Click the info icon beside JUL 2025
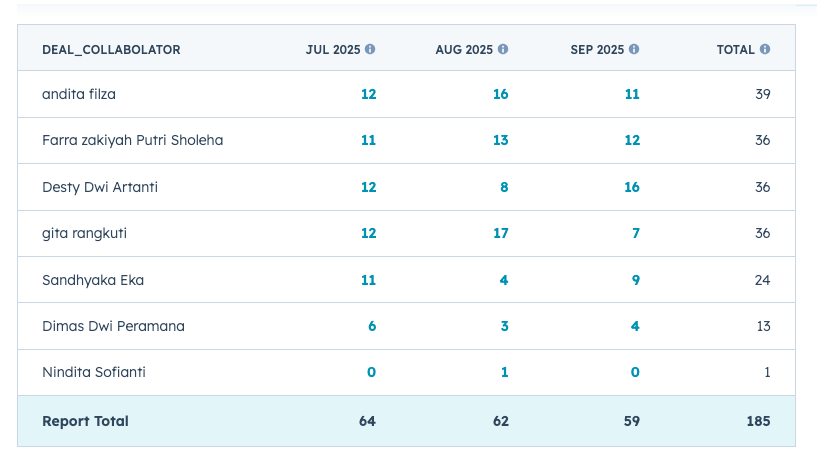 click(370, 49)
